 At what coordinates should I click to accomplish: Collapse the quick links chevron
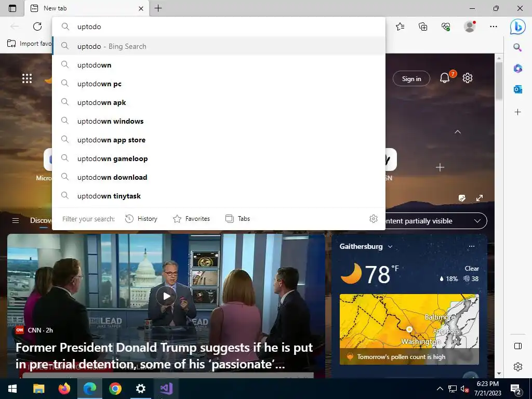[x=458, y=131]
